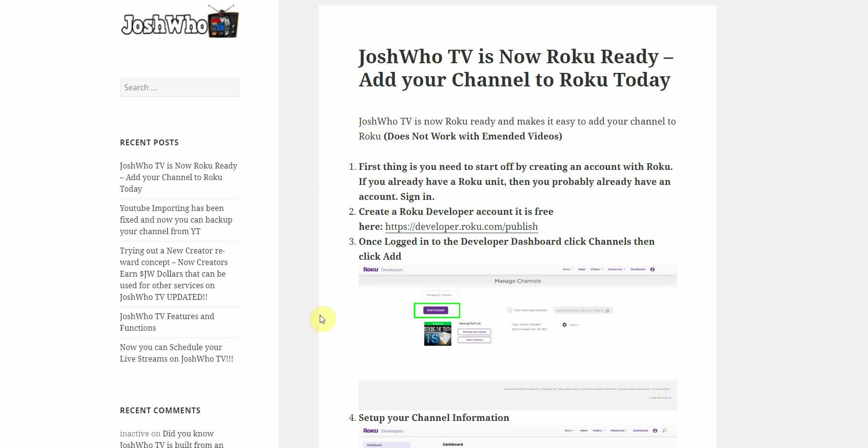868x448 pixels.
Task: Follow the developer.roku.com/publish link
Action: (x=461, y=226)
